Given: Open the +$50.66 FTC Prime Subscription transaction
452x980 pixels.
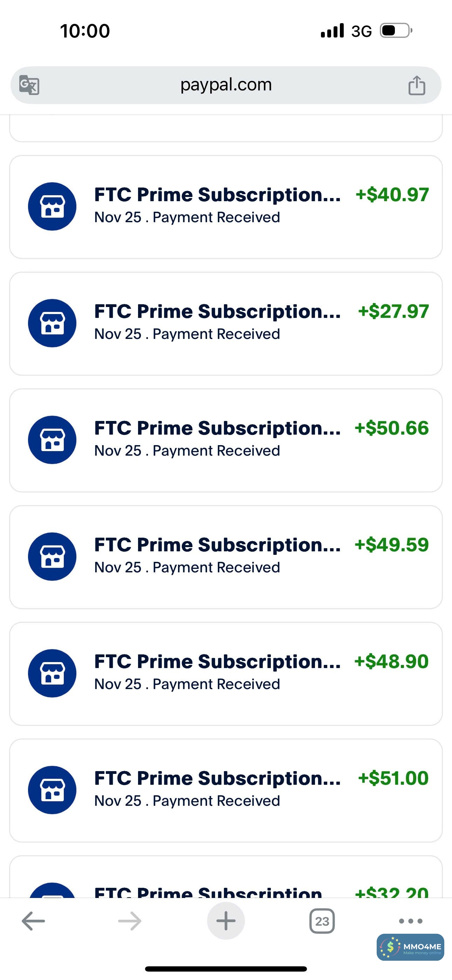Looking at the screenshot, I should coord(226,441).
